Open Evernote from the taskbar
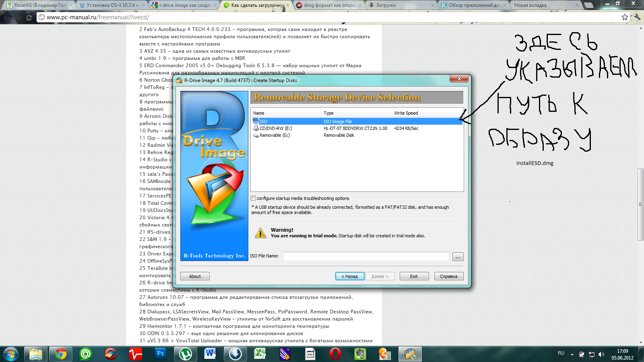This screenshot has width=644, height=362. click(x=360, y=354)
